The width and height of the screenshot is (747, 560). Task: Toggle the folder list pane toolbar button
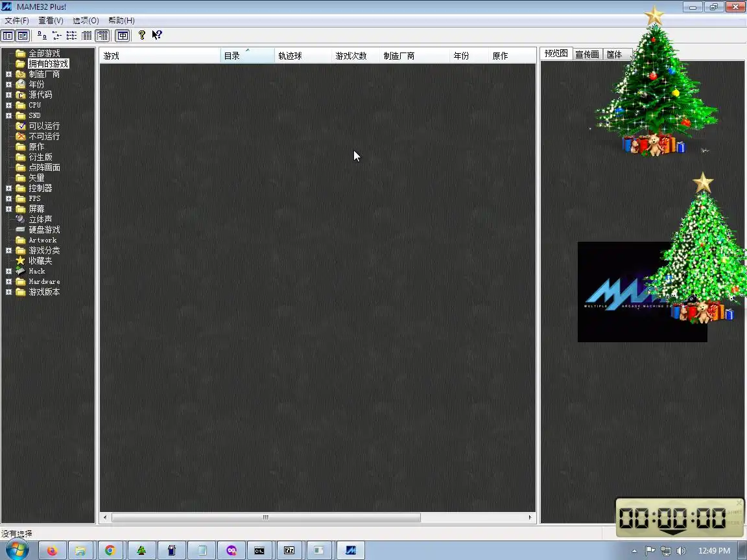tap(8, 36)
